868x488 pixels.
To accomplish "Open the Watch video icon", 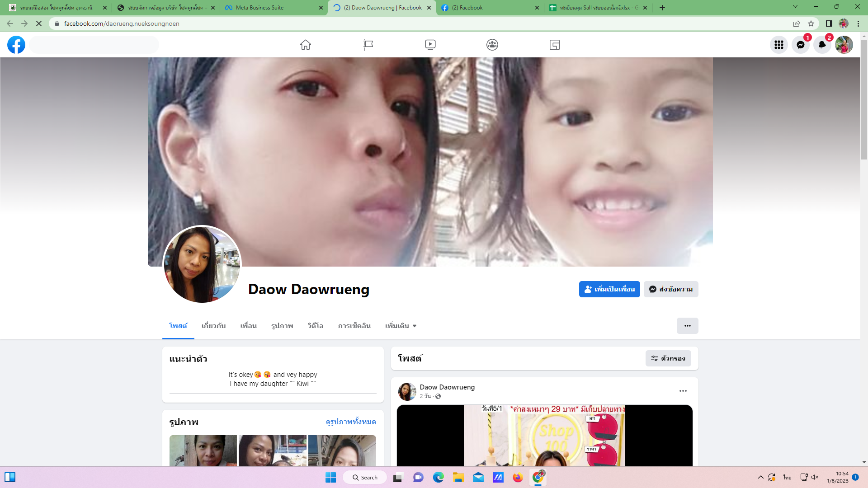I will click(x=430, y=45).
